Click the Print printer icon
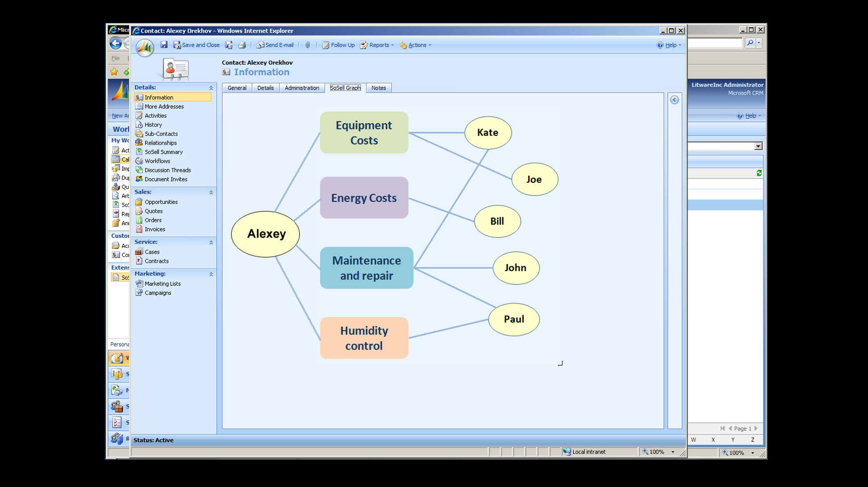Viewport: 868px width, 487px height. (242, 45)
